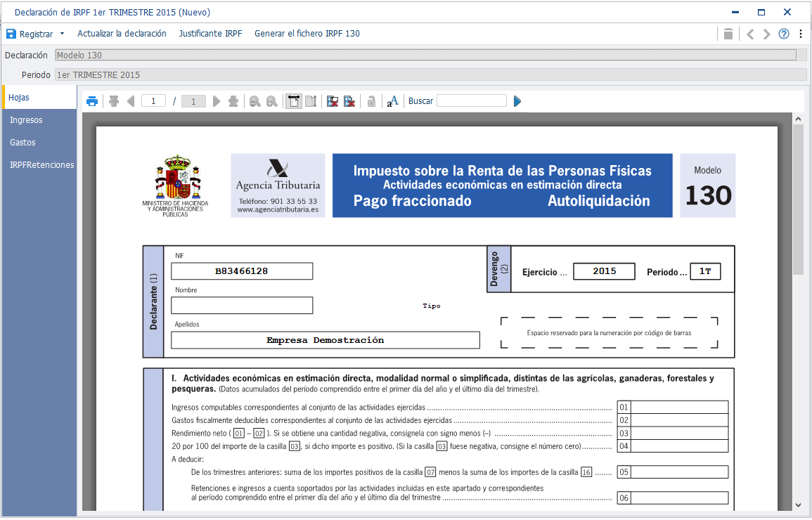
Task: Click the trash delete icon
Action: (728, 34)
